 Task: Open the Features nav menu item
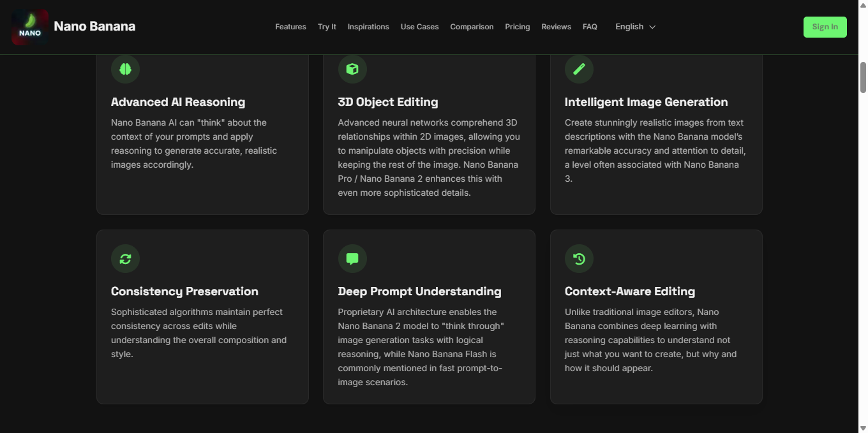[x=290, y=27]
